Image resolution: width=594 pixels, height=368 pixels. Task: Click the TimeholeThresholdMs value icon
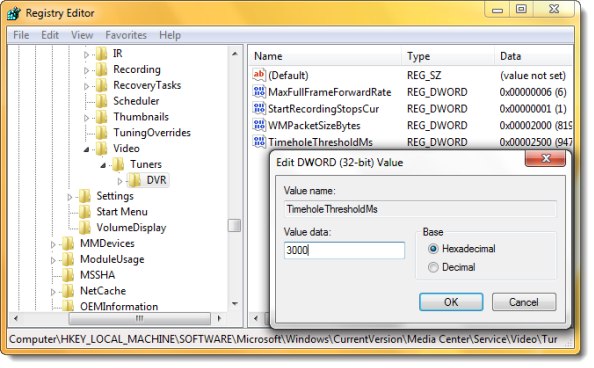259,141
